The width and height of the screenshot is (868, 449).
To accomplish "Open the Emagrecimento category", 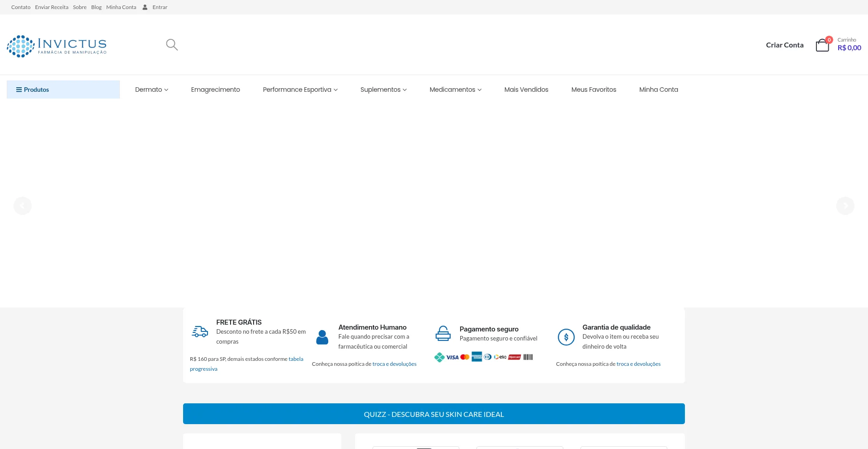I will click(x=215, y=90).
